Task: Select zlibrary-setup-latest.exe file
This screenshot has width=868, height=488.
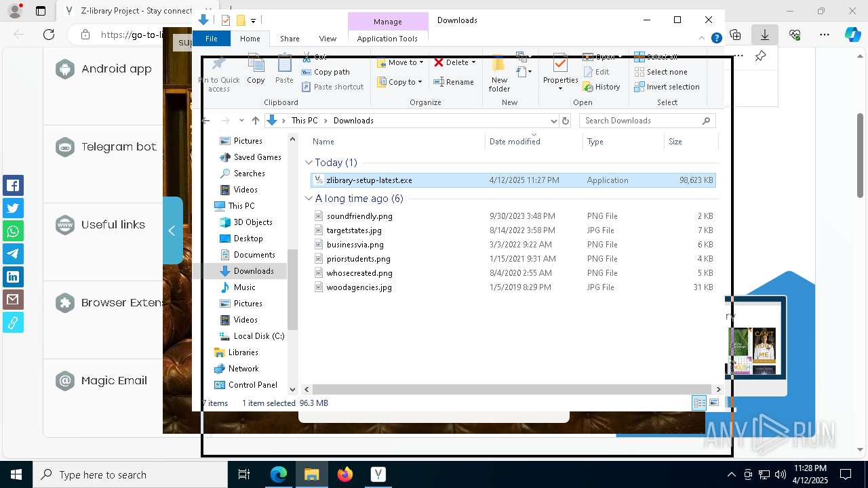Action: (513, 180)
